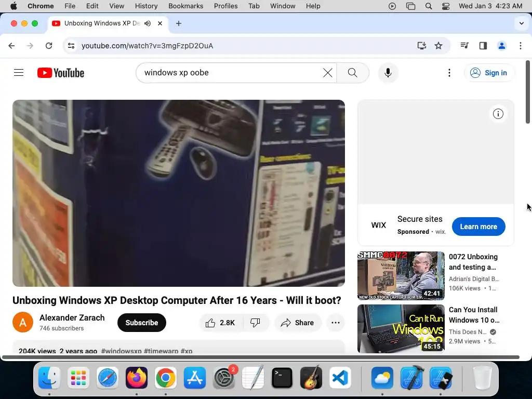The width and height of the screenshot is (532, 399).
Task: Open Can It Run Windows thumbnail
Action: pos(401,328)
